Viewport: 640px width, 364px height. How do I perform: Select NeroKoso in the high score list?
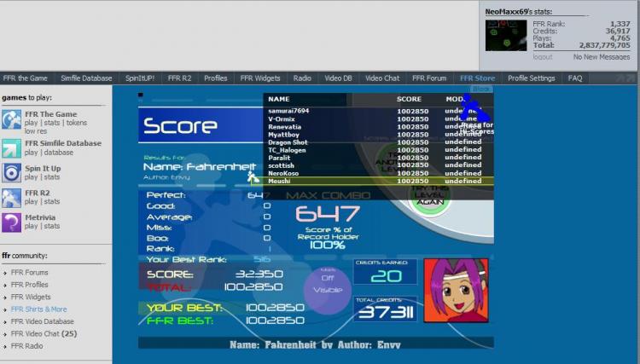[x=283, y=173]
